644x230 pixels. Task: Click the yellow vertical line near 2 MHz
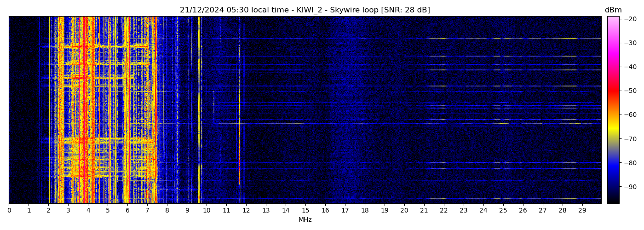coord(49,110)
